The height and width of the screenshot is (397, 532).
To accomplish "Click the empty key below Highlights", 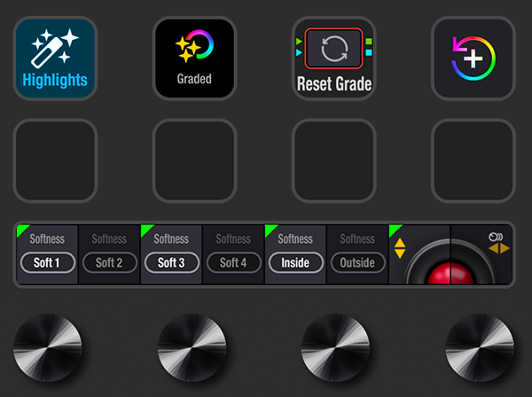I will (55, 160).
